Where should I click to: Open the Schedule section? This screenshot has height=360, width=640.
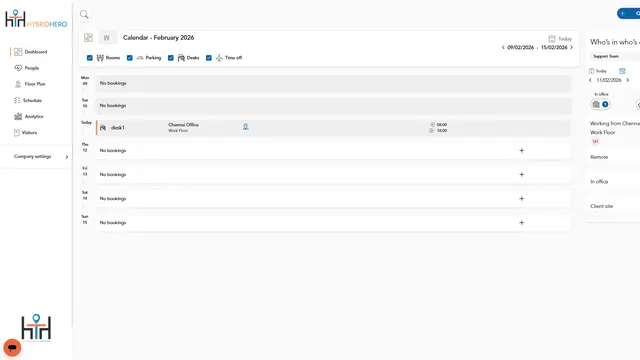point(28,100)
